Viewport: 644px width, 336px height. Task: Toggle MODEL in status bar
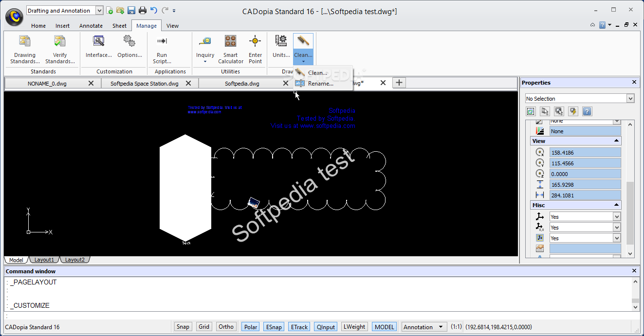(x=385, y=327)
